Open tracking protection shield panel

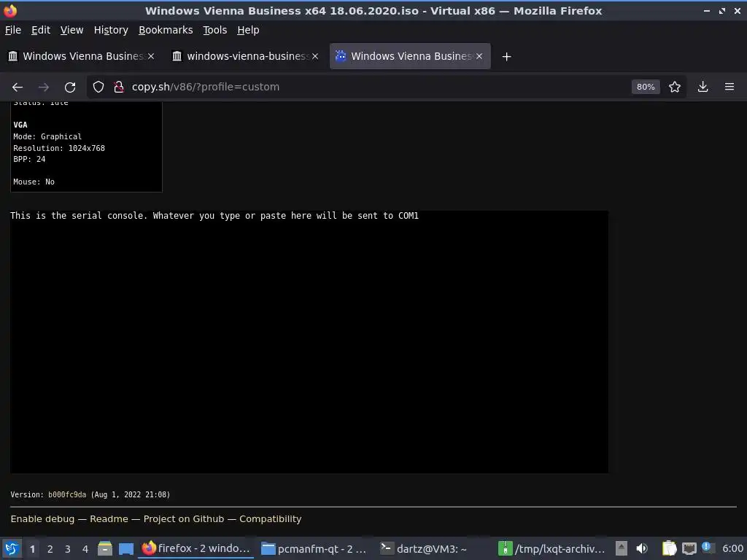point(98,87)
